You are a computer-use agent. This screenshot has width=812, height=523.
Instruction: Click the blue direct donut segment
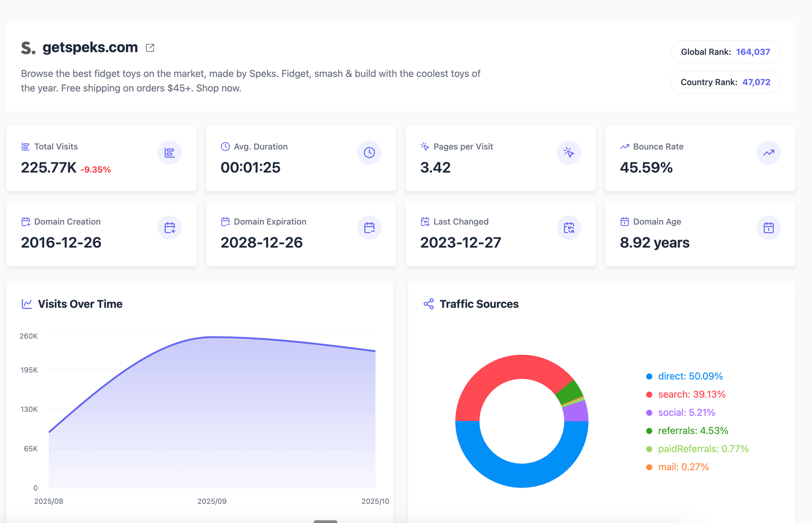pyautogui.click(x=522, y=475)
